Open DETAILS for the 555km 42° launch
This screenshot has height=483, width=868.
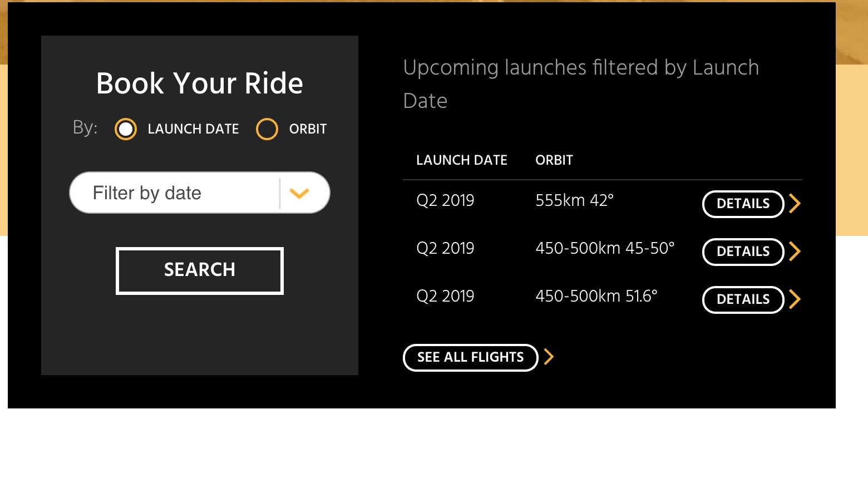point(743,204)
